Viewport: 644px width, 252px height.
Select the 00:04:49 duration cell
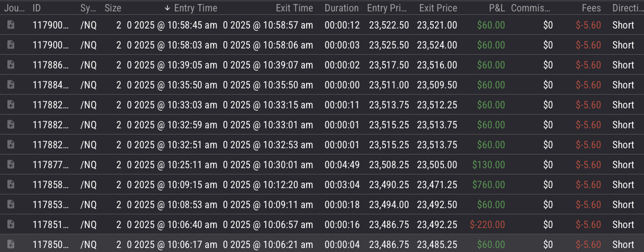(341, 165)
